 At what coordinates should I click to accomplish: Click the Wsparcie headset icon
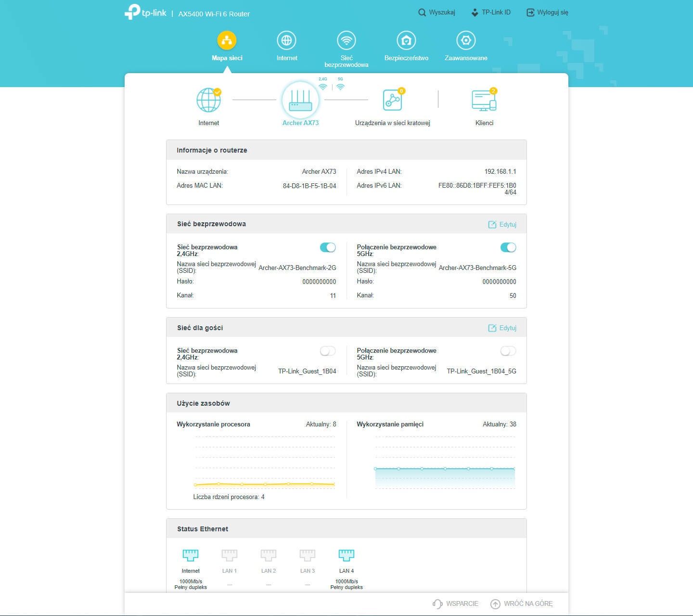pyautogui.click(x=437, y=603)
